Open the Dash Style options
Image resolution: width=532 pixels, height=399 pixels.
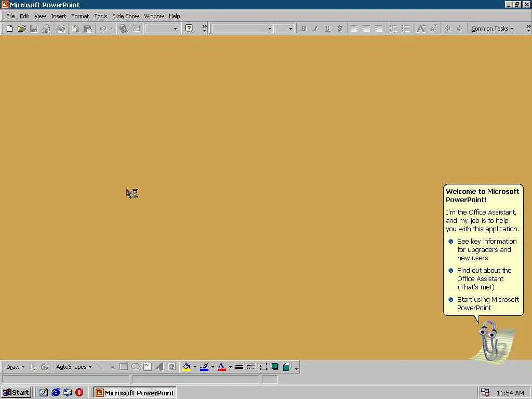251,367
